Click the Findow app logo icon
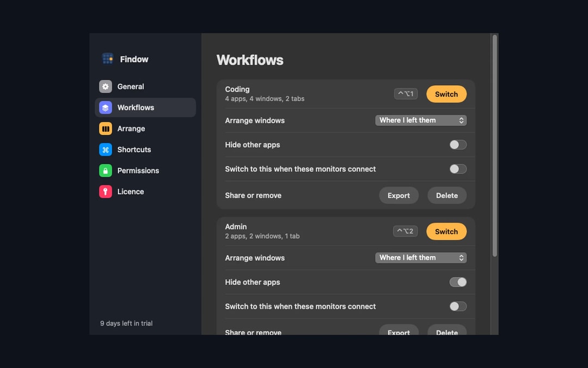This screenshot has width=588, height=368. pyautogui.click(x=108, y=58)
